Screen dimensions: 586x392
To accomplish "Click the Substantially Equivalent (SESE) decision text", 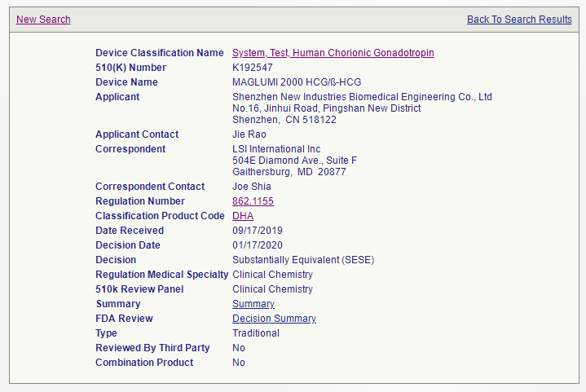I will coord(303,260).
